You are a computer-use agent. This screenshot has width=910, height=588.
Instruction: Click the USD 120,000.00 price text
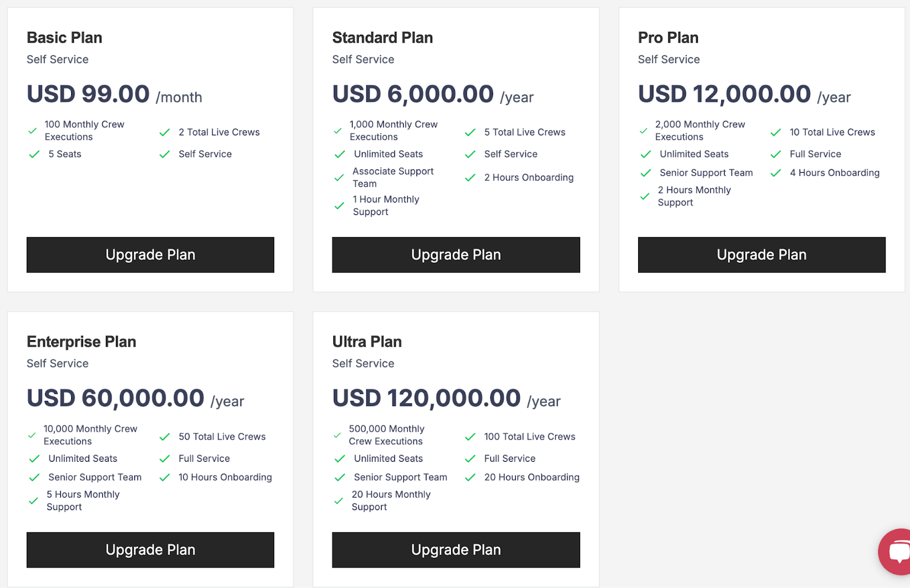pos(427,398)
